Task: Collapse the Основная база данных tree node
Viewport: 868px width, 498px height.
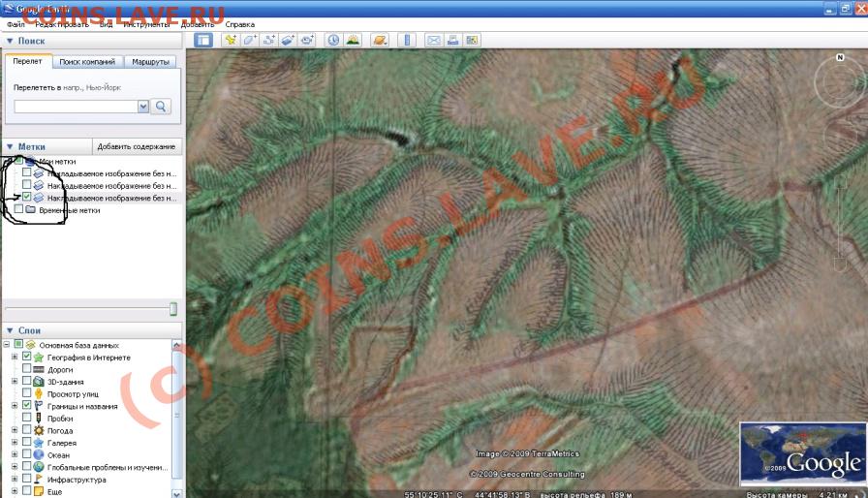Action: [x=7, y=344]
